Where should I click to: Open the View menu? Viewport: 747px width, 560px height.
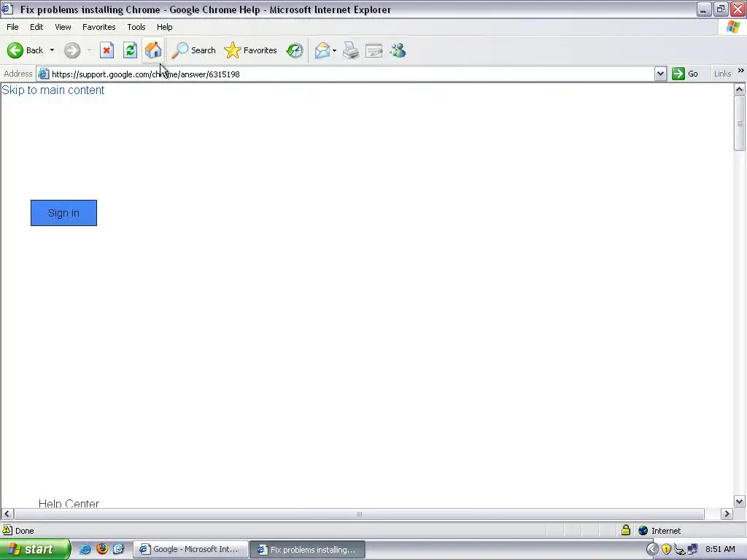[63, 27]
